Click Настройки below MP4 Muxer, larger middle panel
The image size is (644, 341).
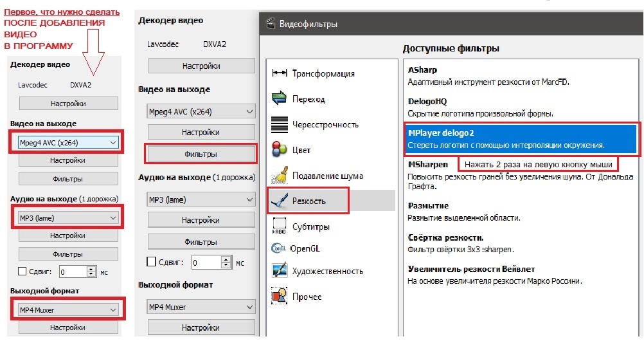point(201,328)
